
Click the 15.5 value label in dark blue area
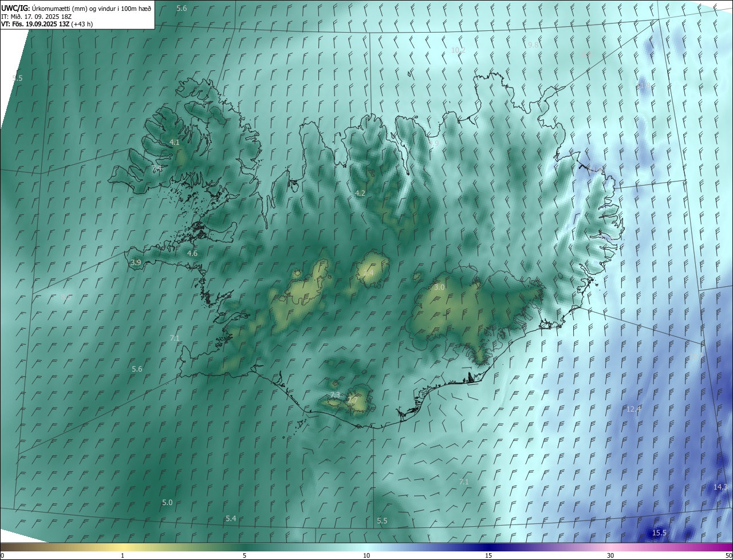659,533
